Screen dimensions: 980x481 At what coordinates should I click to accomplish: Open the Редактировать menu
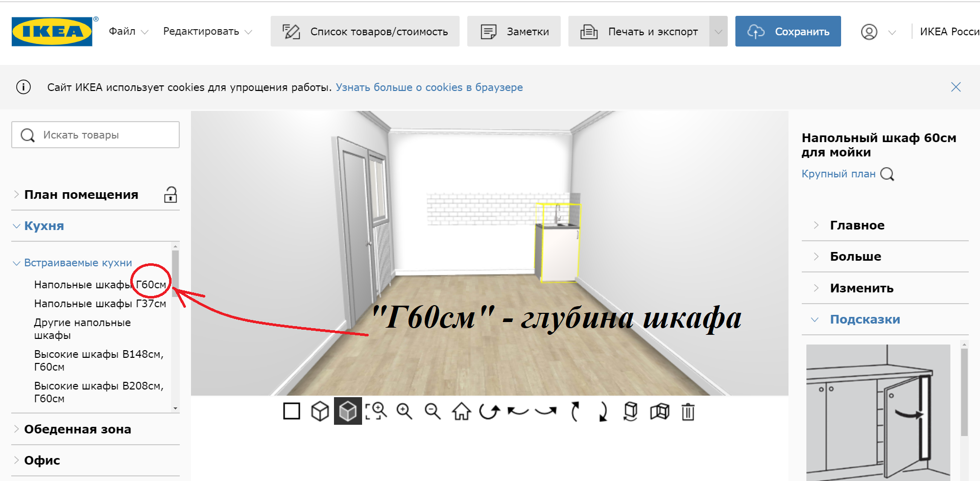point(207,32)
